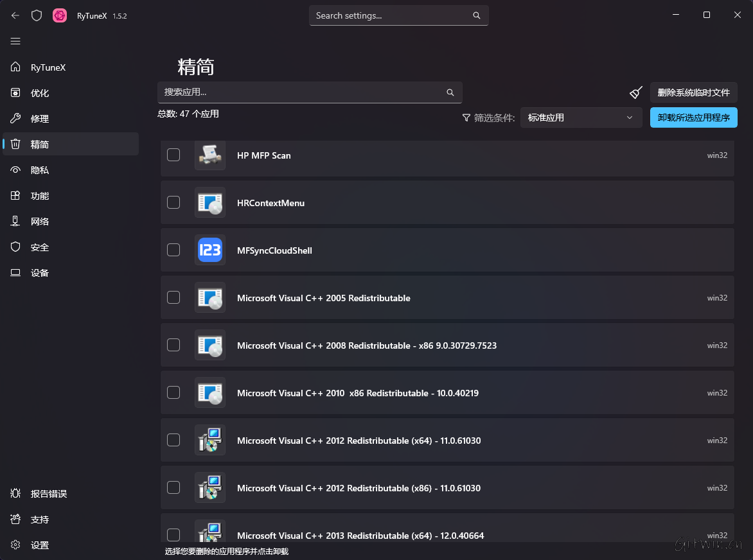This screenshot has width=753, height=560.
Task: Click the MFSyncCloudShell 123 app icon
Action: click(210, 250)
